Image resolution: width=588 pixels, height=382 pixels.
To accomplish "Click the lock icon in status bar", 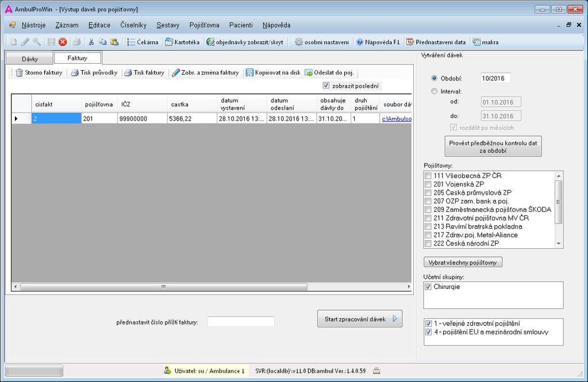I will (x=376, y=371).
